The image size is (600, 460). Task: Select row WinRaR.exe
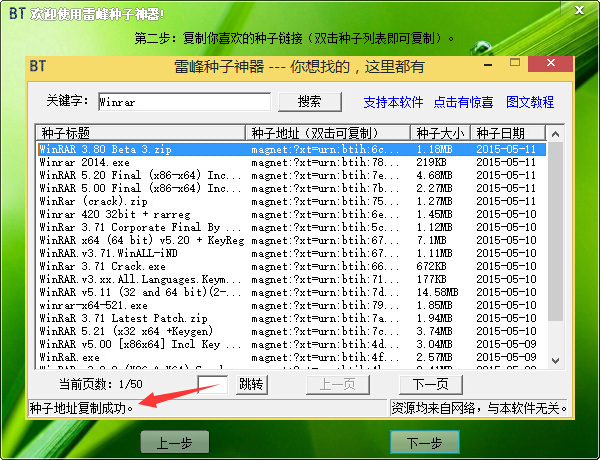coord(292,357)
